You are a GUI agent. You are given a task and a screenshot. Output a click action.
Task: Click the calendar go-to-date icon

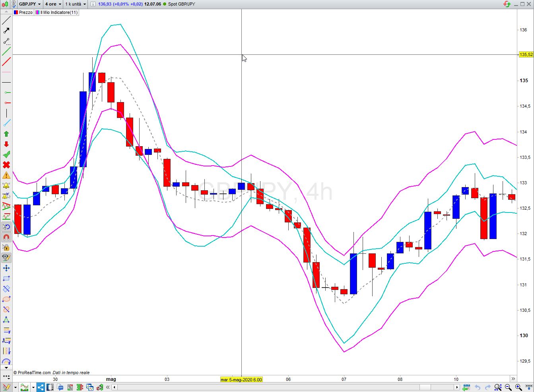[x=466, y=387]
